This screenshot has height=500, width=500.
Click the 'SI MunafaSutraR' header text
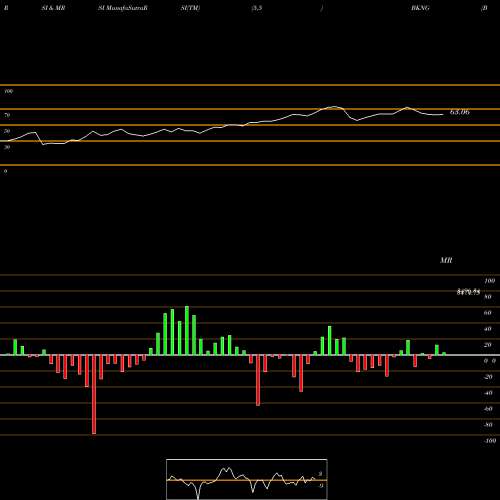point(123,8)
